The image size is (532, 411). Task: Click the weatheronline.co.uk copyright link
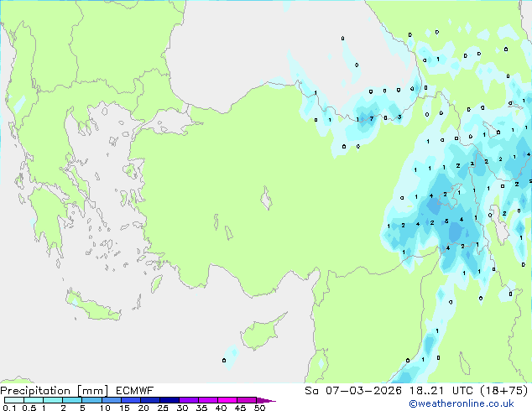(x=462, y=403)
